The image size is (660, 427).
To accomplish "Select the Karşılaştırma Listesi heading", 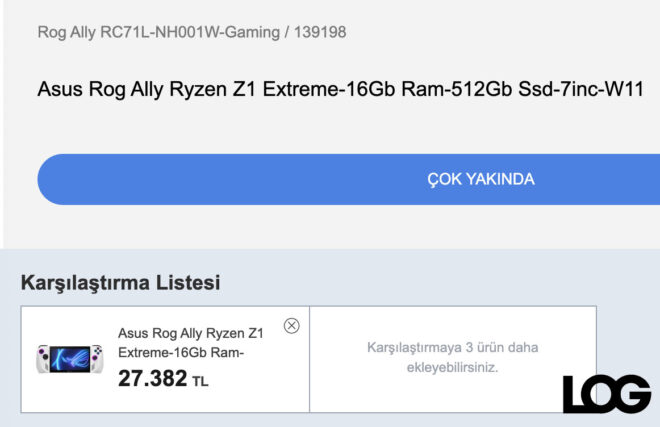I will 120,283.
